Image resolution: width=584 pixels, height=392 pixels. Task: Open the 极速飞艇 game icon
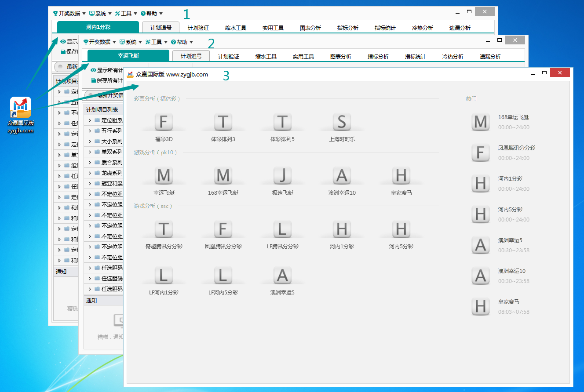(x=282, y=176)
